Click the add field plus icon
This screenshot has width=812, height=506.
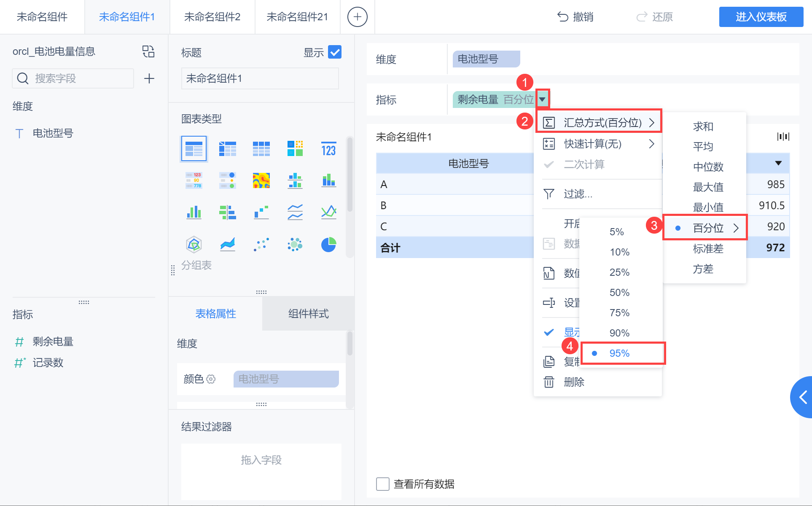point(149,78)
